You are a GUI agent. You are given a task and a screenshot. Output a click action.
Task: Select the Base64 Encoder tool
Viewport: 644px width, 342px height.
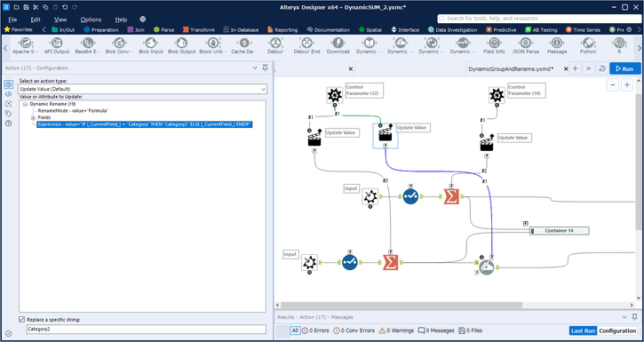pos(88,45)
